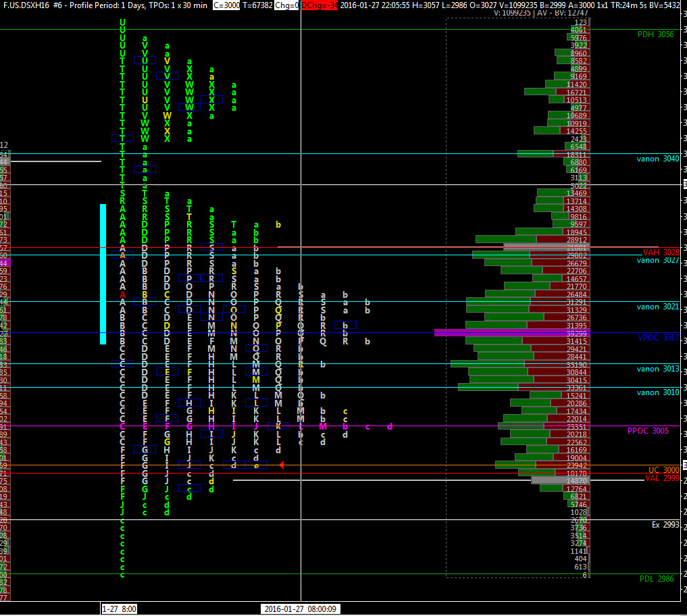The height and width of the screenshot is (616, 687).
Task: Click the vanon 3021 level label
Action: click(x=658, y=307)
